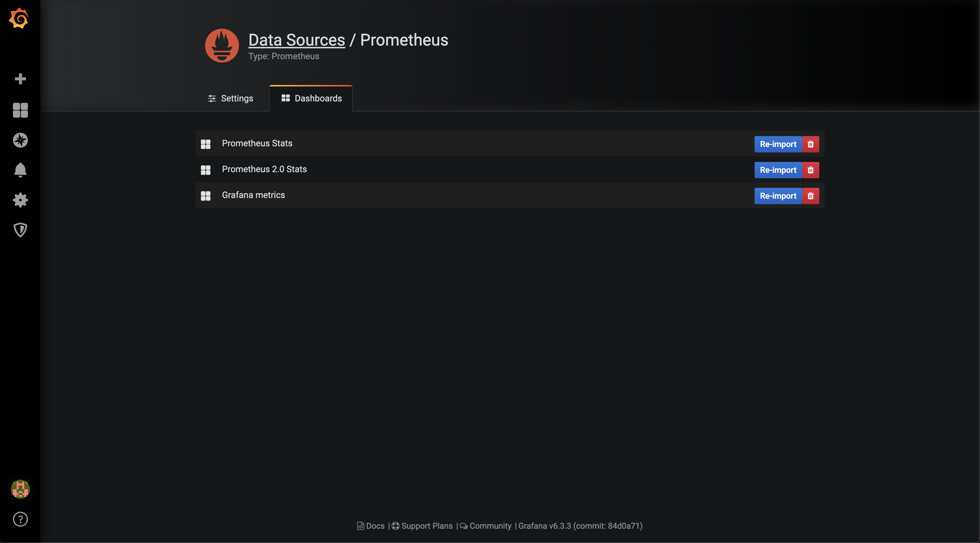
Task: Switch to the Settings tab
Action: (231, 98)
